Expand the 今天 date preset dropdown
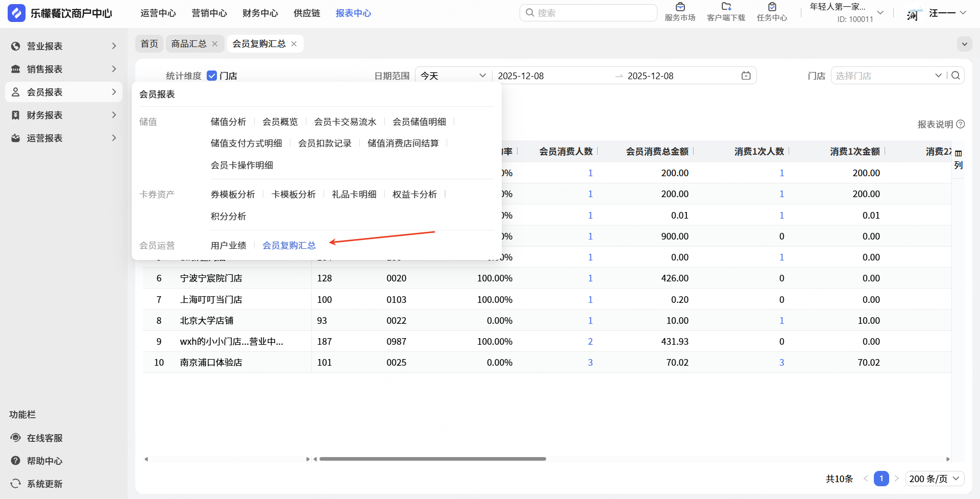Image resolution: width=980 pixels, height=499 pixels. click(453, 76)
